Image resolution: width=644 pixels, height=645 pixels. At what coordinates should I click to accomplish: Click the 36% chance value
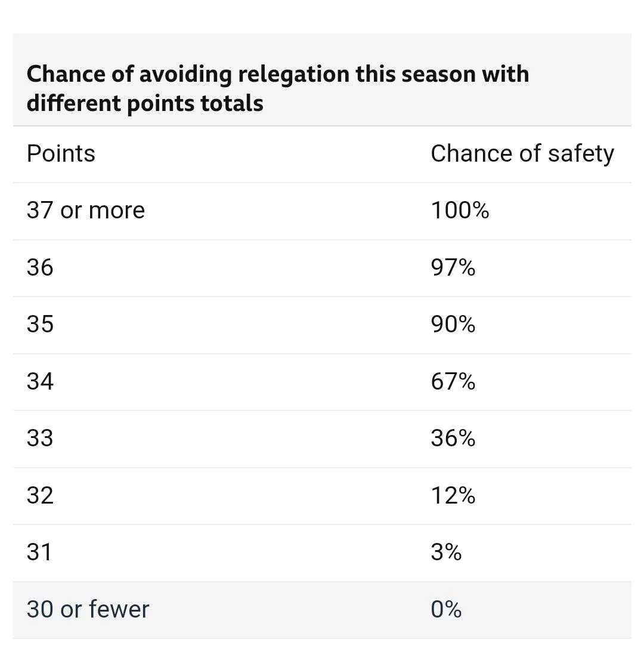453,439
